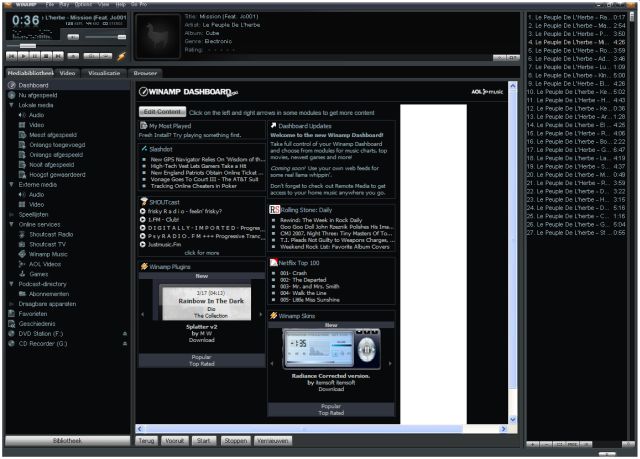This screenshot has height=459, width=640.
Task: Click Video icon under Lokale media
Action: pos(22,125)
